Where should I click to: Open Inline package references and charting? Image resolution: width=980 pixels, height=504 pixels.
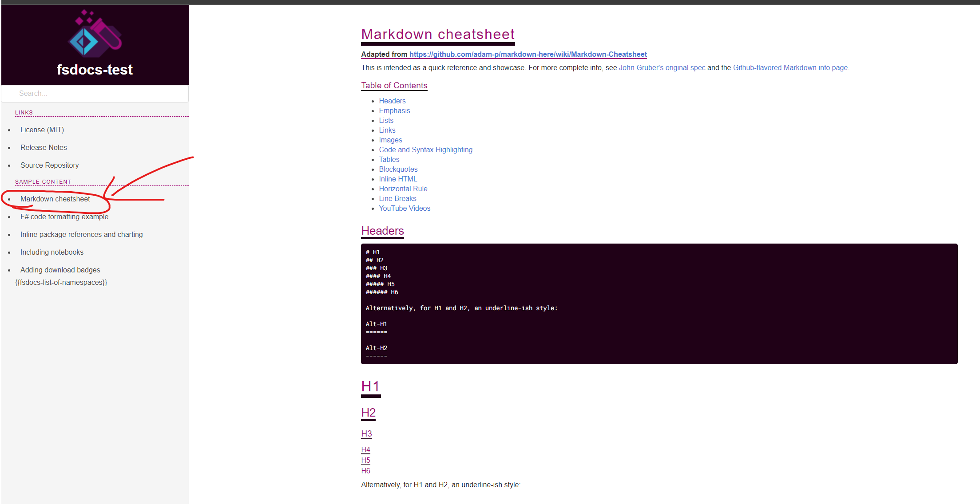[82, 234]
